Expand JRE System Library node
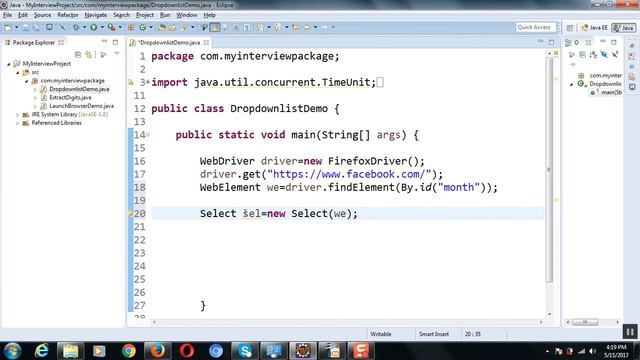The height and width of the screenshot is (360, 640). pos(18,115)
